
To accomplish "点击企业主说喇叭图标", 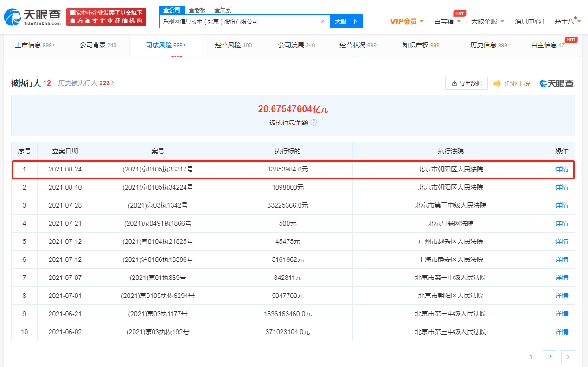I will point(497,83).
